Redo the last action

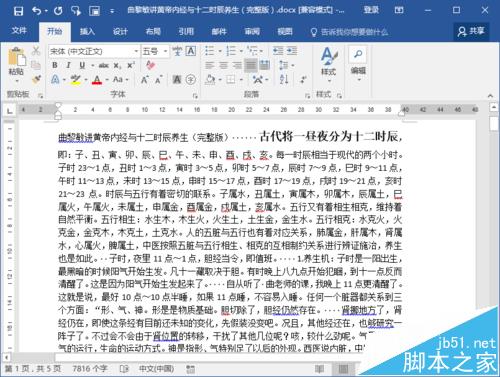tap(58, 11)
